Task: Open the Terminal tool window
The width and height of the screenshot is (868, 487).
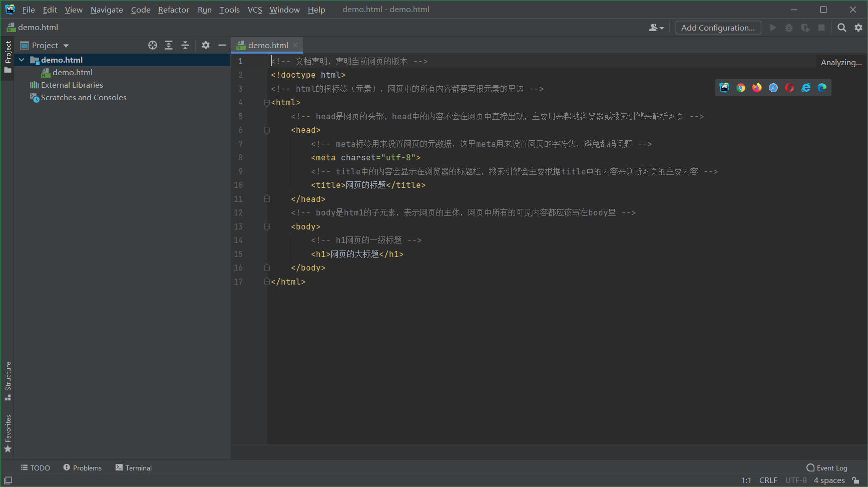Action: 134,467
